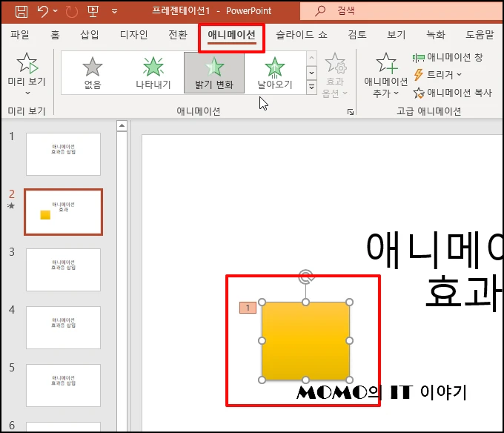Switch to the 슬라이드 쇼 tab

click(x=302, y=34)
